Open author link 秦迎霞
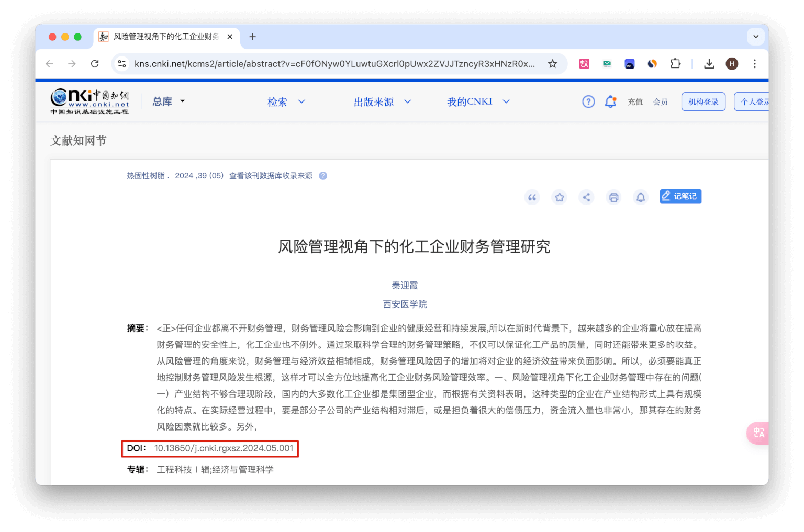804x532 pixels. pos(405,286)
